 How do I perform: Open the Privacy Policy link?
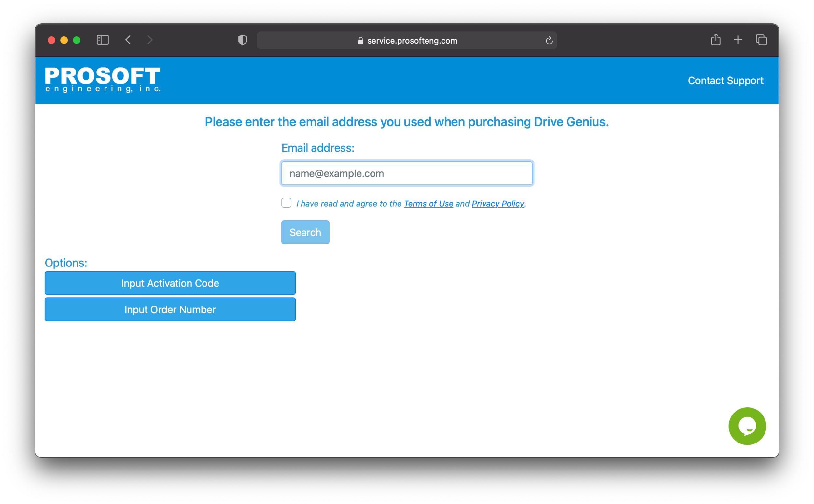pyautogui.click(x=498, y=203)
